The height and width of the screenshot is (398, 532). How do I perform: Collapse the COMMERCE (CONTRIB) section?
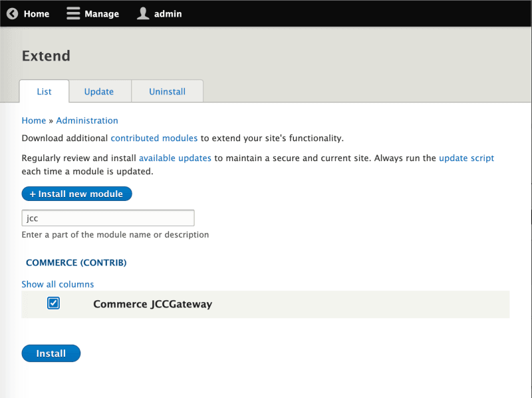pyautogui.click(x=76, y=262)
